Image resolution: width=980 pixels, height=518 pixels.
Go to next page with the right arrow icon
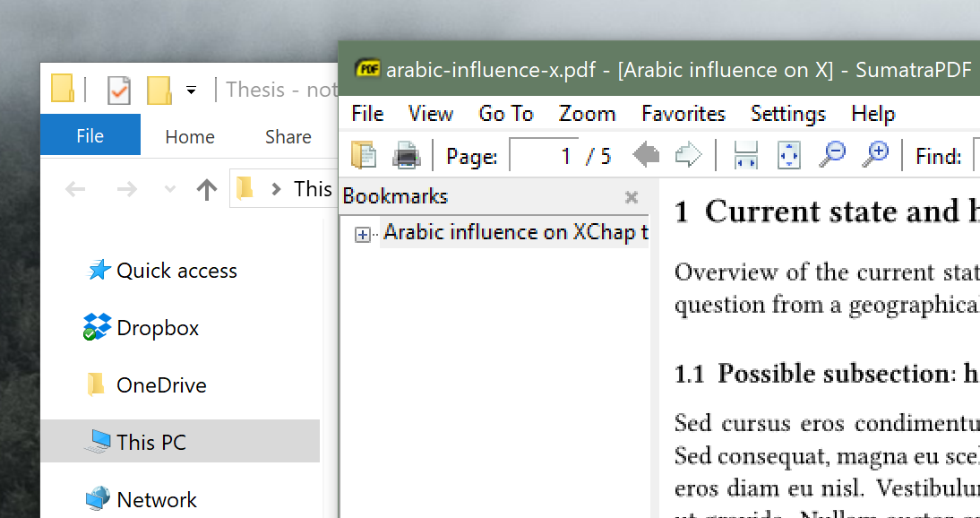point(687,154)
